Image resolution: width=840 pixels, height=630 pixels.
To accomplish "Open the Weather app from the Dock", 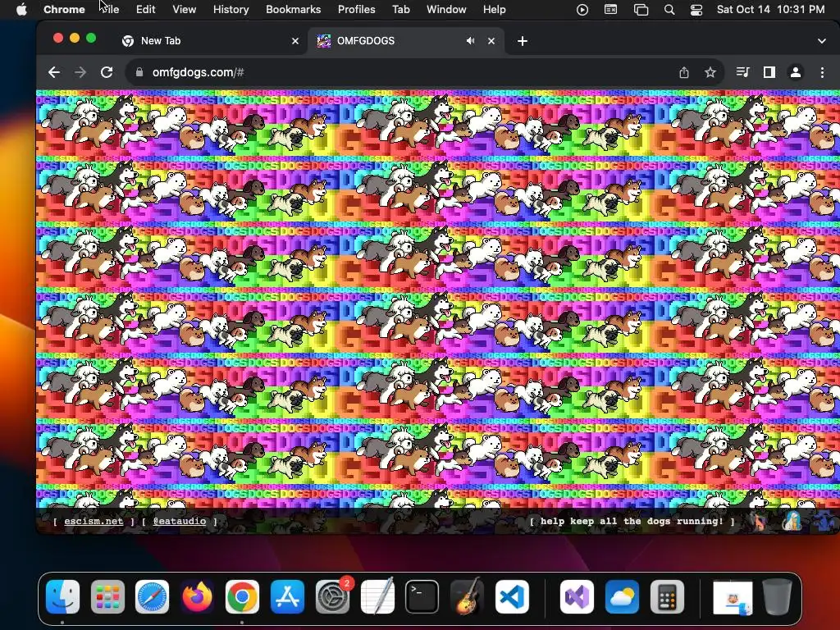I will coord(622,597).
